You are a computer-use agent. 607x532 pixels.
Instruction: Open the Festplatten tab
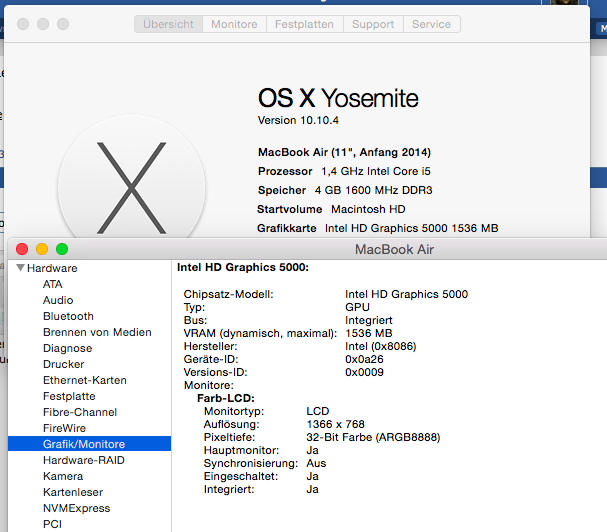pyautogui.click(x=304, y=24)
